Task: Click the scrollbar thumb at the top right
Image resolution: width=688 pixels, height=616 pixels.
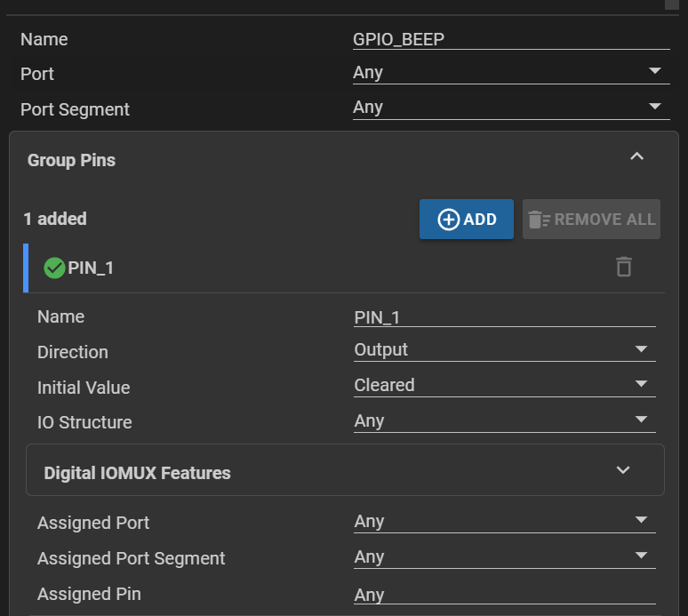Action: click(671, 4)
